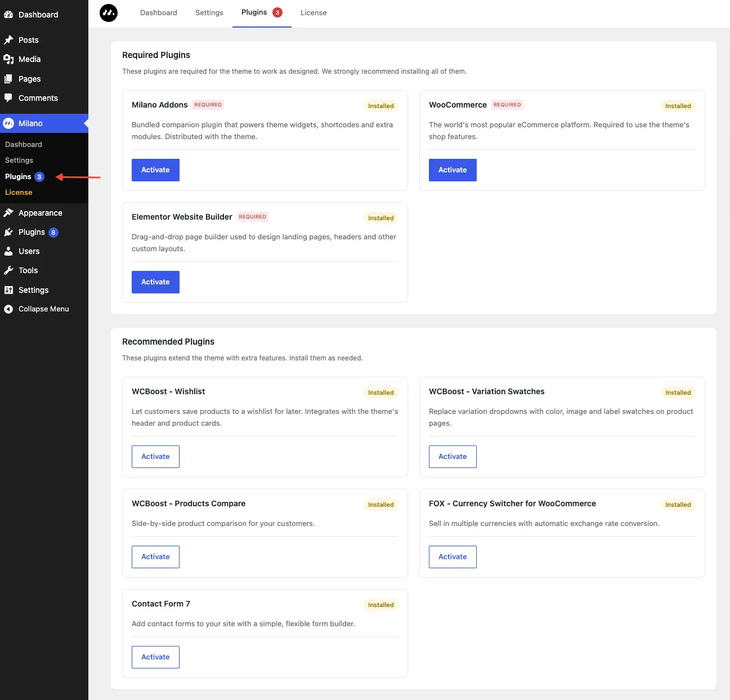Screen dimensions: 730x700
Task: Click the WCBoost - Variation Swatches title
Action: tap(487, 391)
